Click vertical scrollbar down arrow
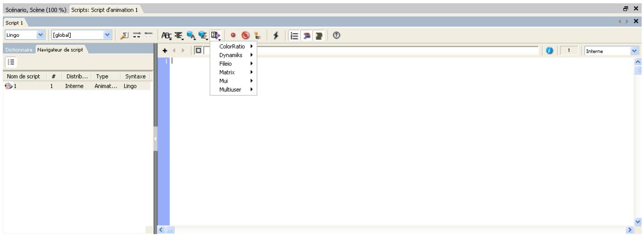644x235 pixels. [x=637, y=221]
